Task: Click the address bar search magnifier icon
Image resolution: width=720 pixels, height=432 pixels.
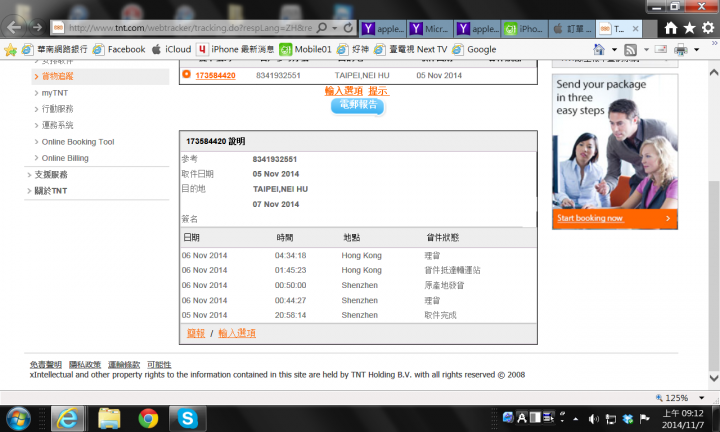Action: [322, 28]
